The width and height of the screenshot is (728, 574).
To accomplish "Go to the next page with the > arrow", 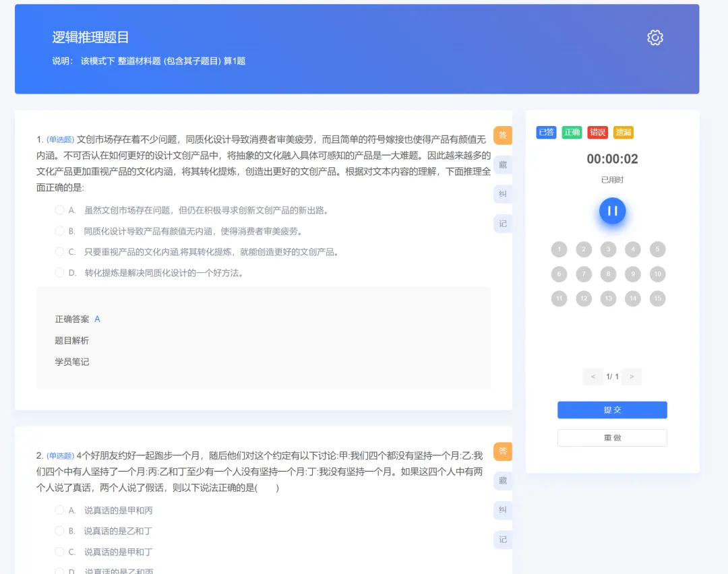I will pyautogui.click(x=632, y=377).
